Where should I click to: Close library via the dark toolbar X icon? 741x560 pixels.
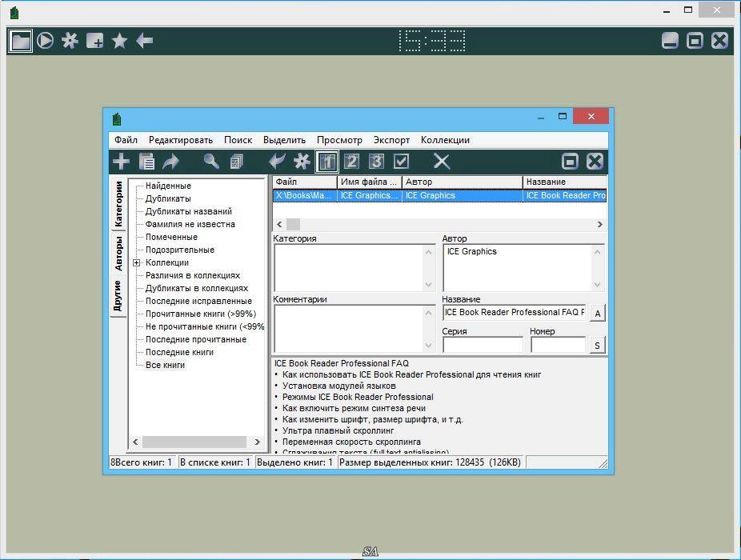click(595, 162)
